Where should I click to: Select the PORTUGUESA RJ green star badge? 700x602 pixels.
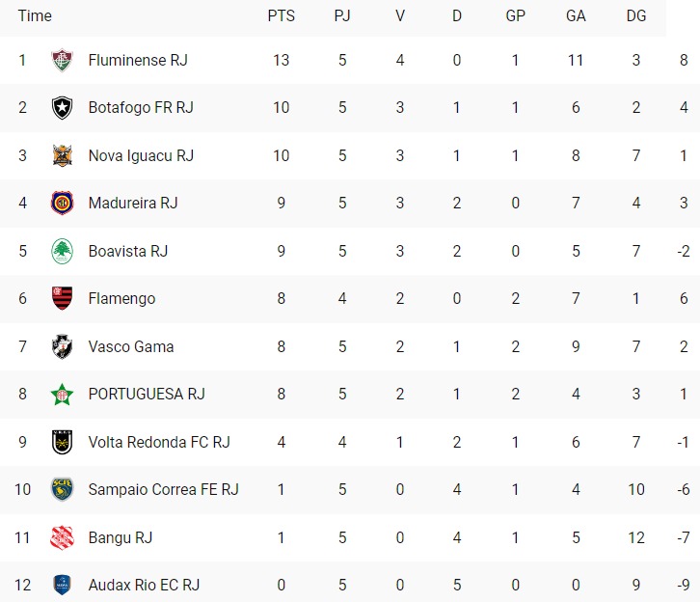click(x=62, y=395)
